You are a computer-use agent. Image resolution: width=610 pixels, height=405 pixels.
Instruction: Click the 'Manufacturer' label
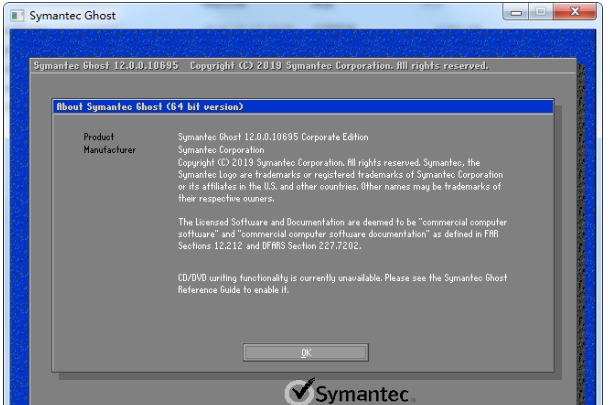[x=110, y=150]
